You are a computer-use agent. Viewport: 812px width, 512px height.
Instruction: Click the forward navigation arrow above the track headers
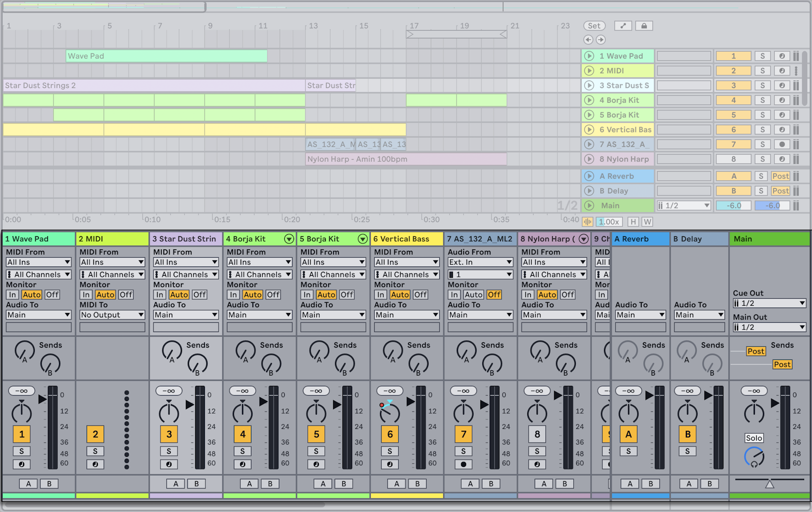tap(601, 40)
